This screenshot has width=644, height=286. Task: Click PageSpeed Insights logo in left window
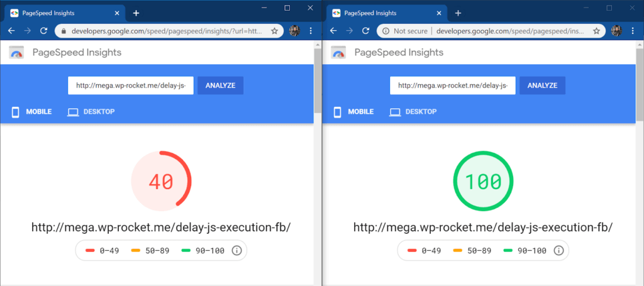click(x=16, y=53)
